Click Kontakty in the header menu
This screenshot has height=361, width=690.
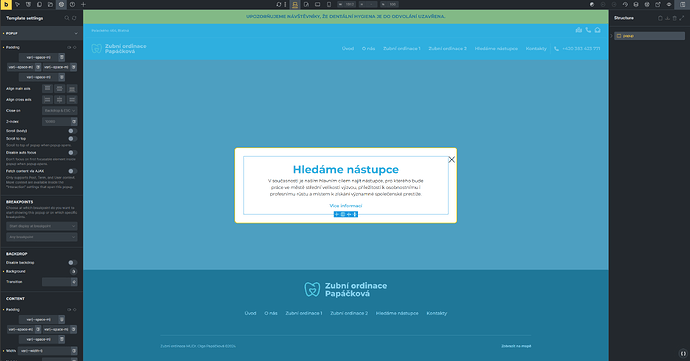click(x=536, y=48)
